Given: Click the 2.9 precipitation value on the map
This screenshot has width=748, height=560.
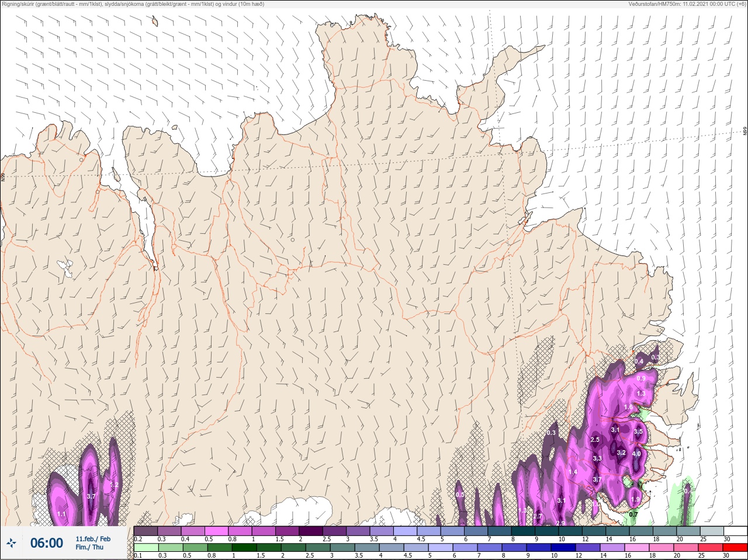Looking at the screenshot, I should pos(560,523).
